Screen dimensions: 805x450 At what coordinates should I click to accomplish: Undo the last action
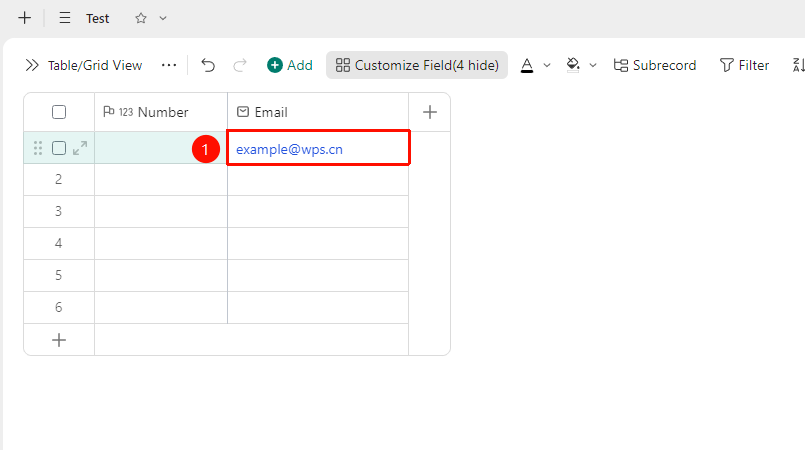coord(208,65)
